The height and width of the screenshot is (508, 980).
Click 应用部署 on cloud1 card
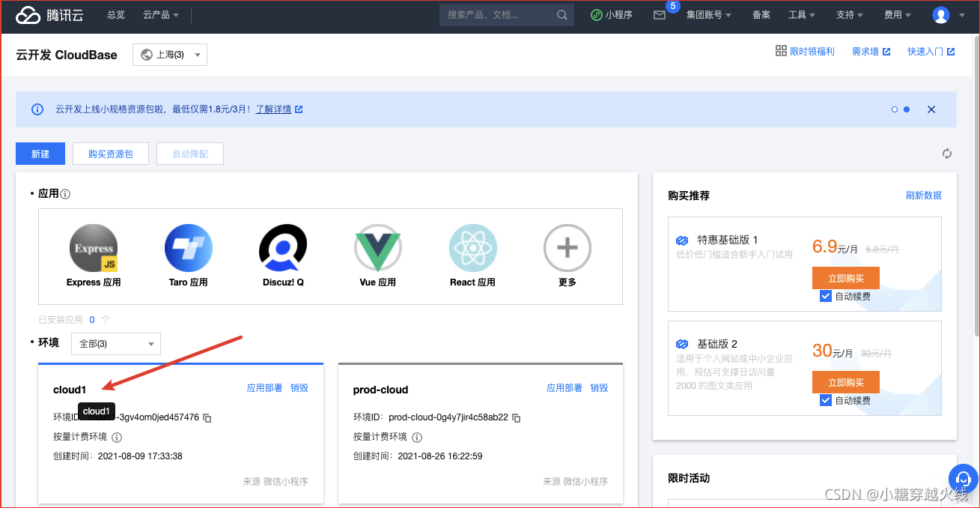[265, 388]
